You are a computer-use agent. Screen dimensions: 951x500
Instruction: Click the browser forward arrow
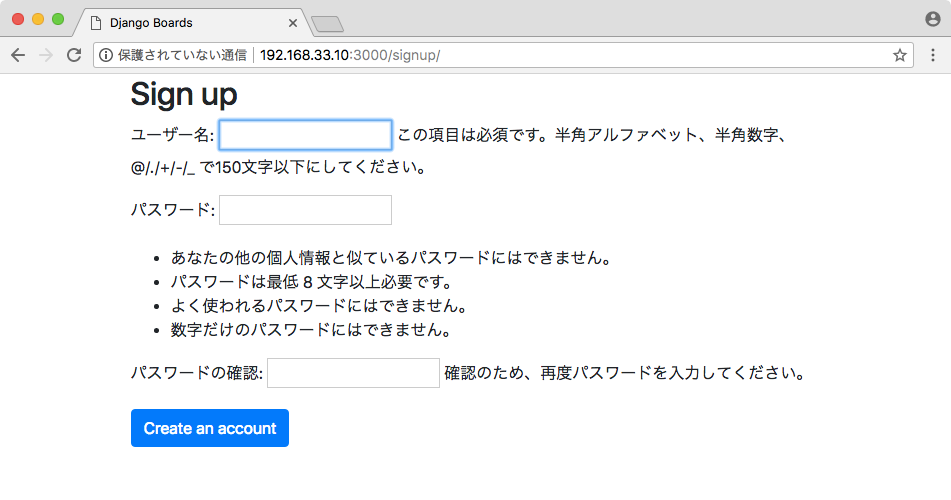(x=45, y=55)
